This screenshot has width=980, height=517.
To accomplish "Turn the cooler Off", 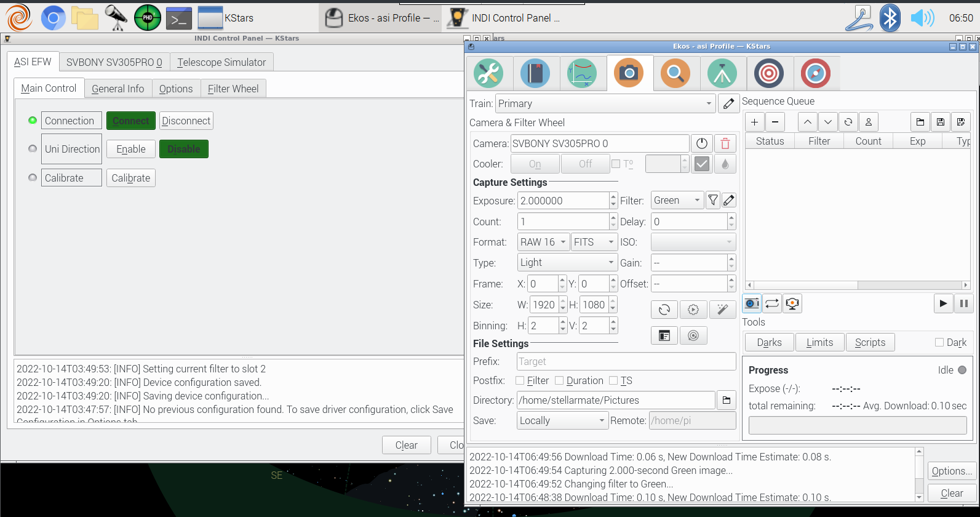I will (586, 164).
